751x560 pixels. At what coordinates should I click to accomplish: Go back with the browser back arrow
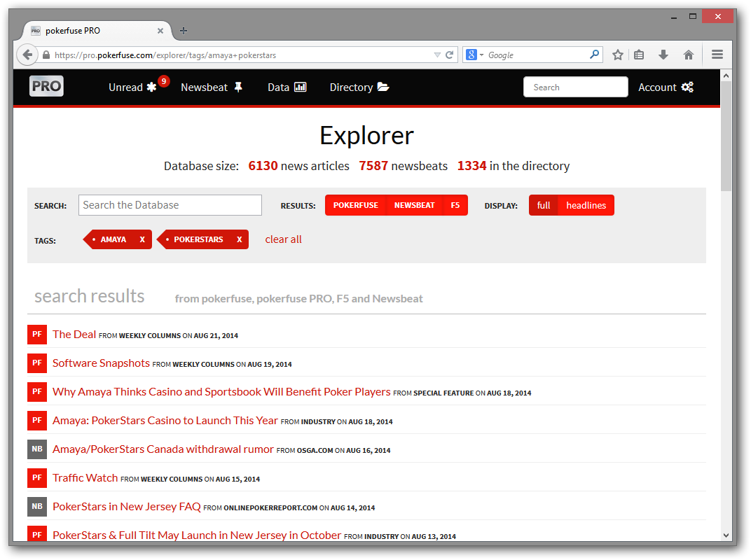coord(27,55)
